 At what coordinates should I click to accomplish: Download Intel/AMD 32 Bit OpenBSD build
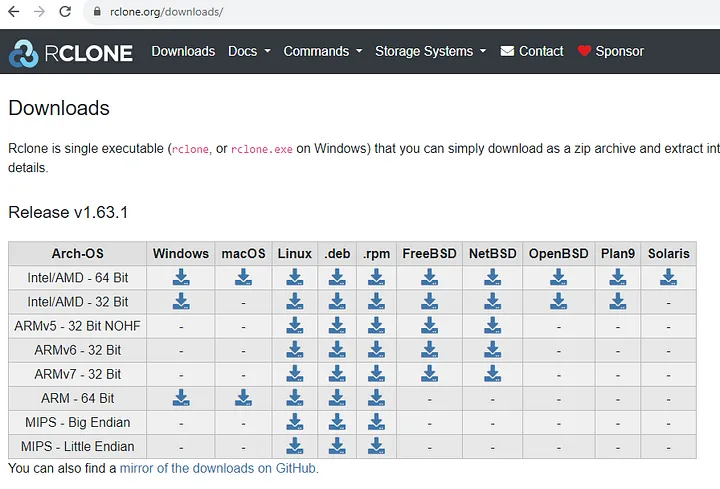click(x=558, y=301)
